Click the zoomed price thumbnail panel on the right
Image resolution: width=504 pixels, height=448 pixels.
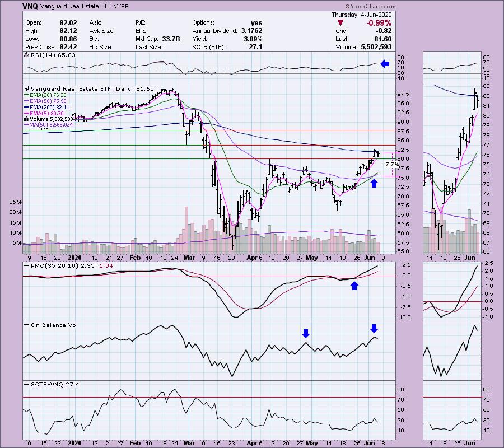pos(452,169)
